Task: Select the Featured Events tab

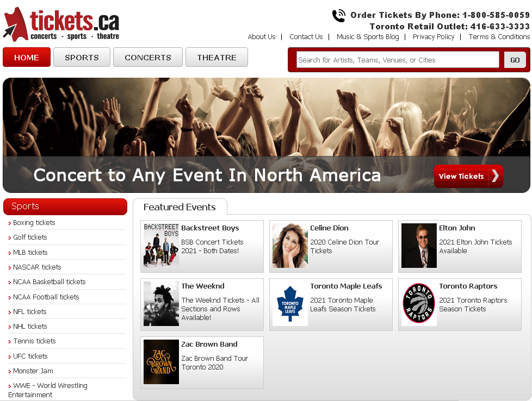Action: 180,207
